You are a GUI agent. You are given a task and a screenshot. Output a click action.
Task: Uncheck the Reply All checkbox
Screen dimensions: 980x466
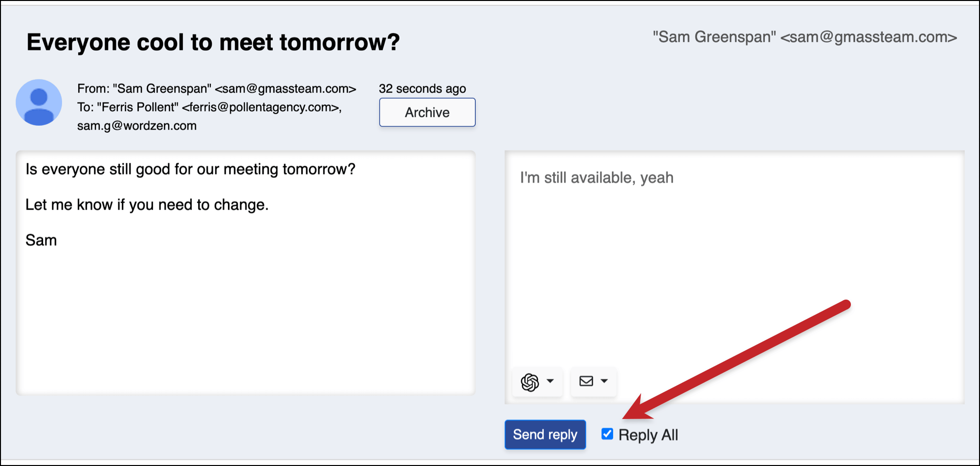[607, 434]
